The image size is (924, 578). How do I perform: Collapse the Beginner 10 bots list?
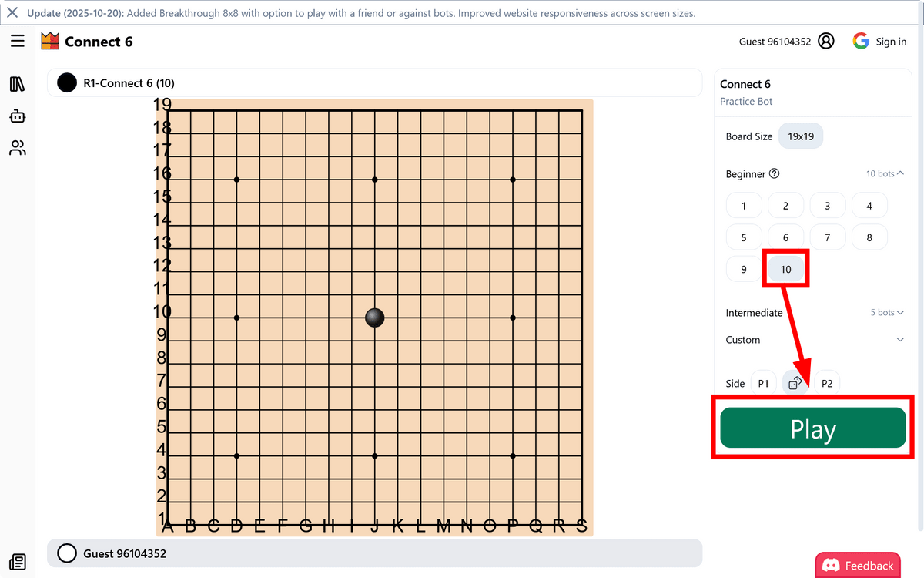tap(885, 174)
